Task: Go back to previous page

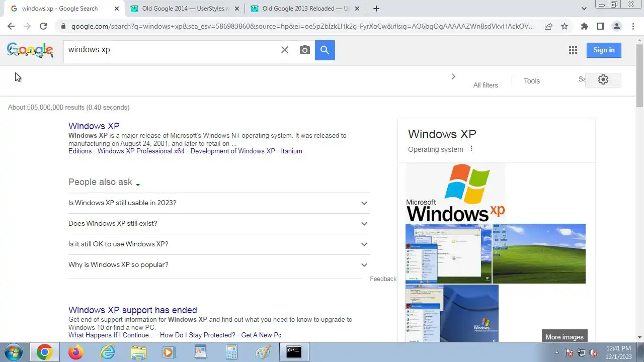Action: click(11, 26)
